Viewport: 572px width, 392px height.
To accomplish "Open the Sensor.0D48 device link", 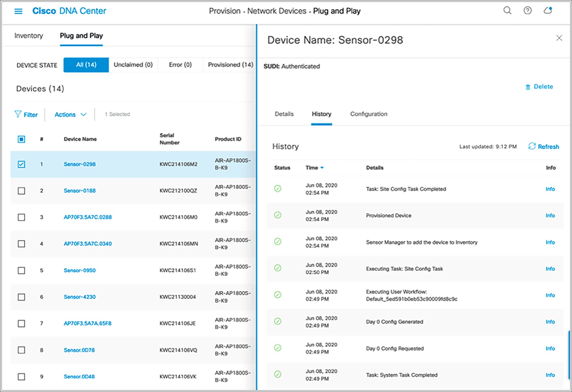I will 79,377.
